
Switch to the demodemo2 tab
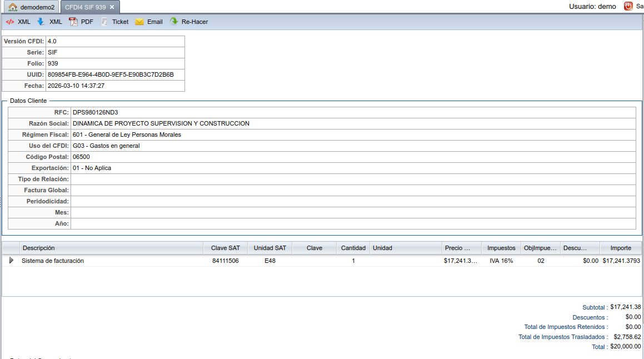(x=37, y=7)
